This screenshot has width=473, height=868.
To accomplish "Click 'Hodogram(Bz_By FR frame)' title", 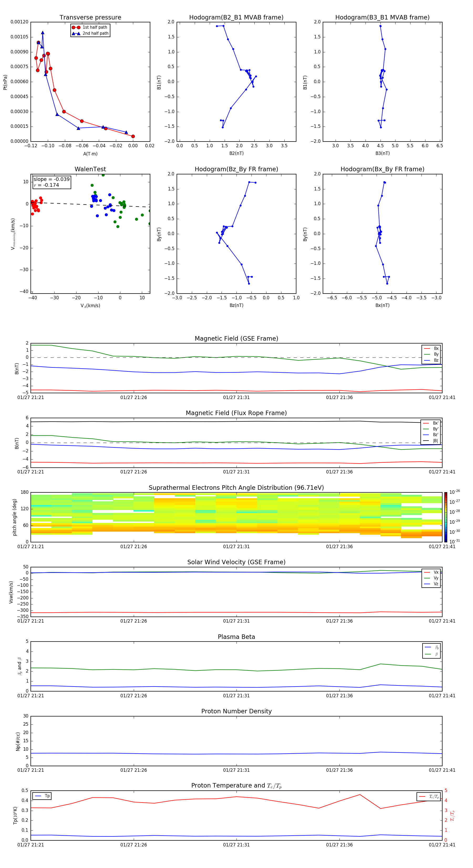I will (236, 169).
